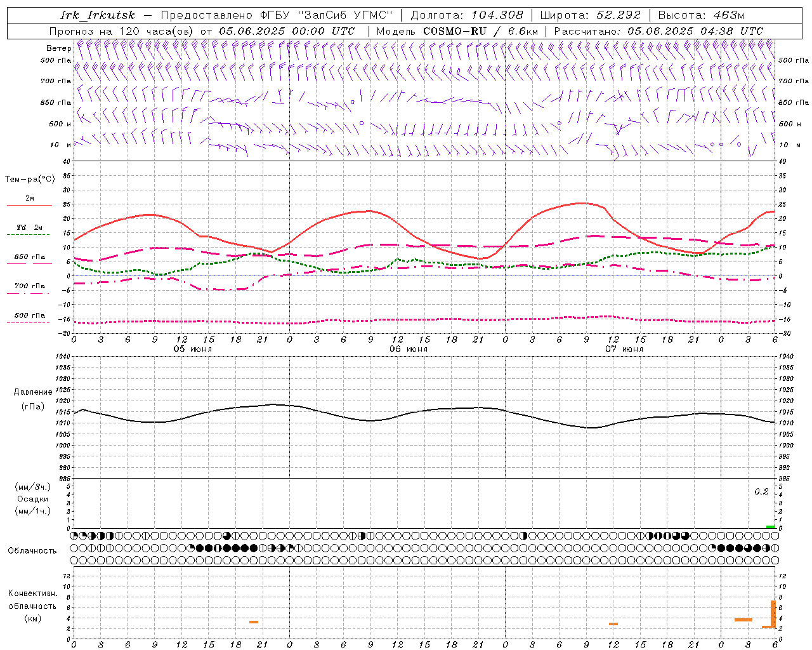Viewport: 812px width, 650px height.
Task: Click the "0.2" precipitation value
Action: (x=761, y=492)
